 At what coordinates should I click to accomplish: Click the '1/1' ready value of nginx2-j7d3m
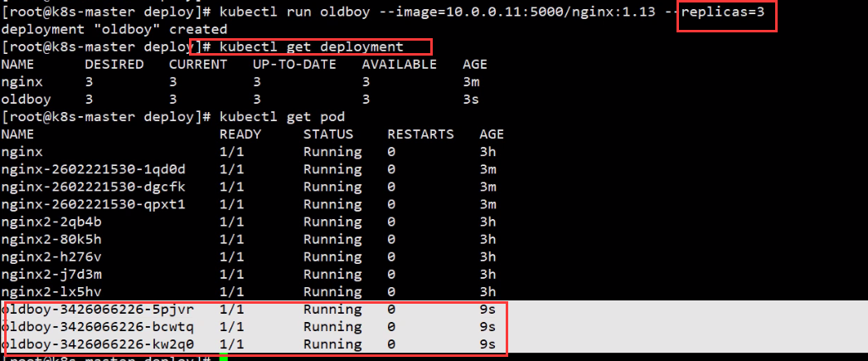[x=232, y=275]
